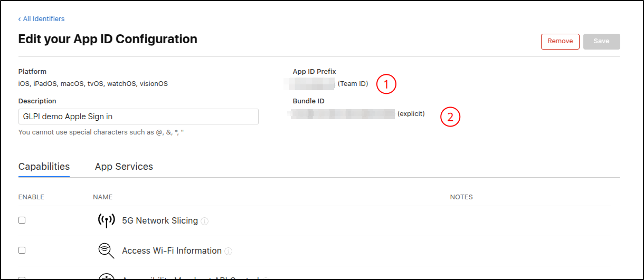
Task: Open the App Services tab
Action: [124, 167]
